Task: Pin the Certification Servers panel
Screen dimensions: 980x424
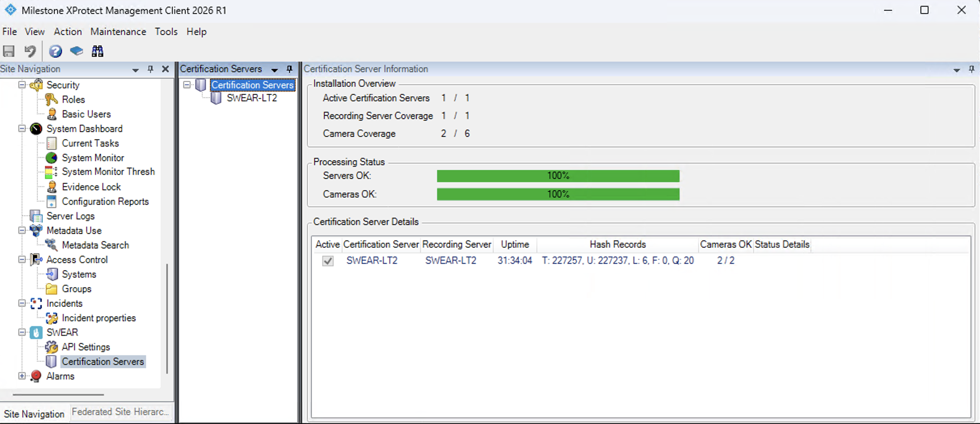Action: [x=289, y=69]
